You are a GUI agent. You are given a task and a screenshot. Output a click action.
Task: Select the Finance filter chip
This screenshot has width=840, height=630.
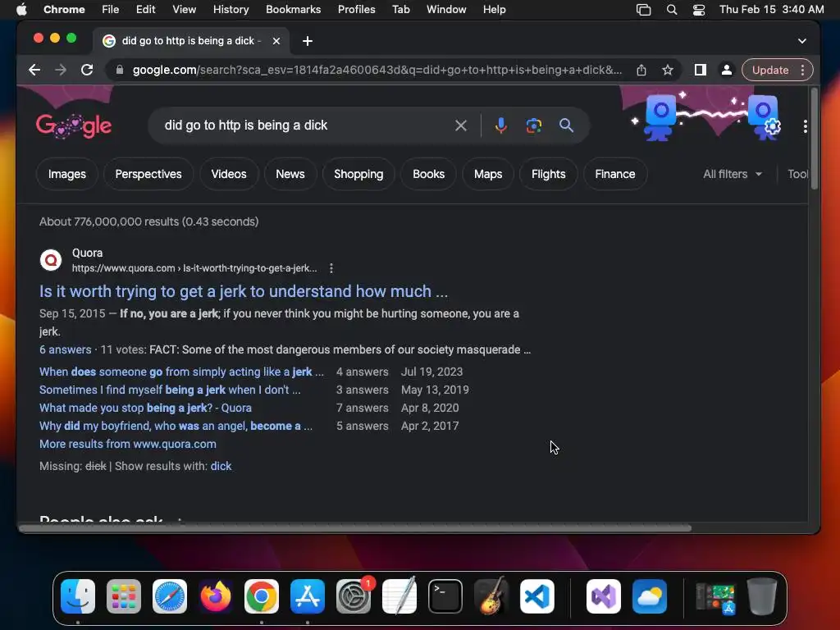click(615, 174)
